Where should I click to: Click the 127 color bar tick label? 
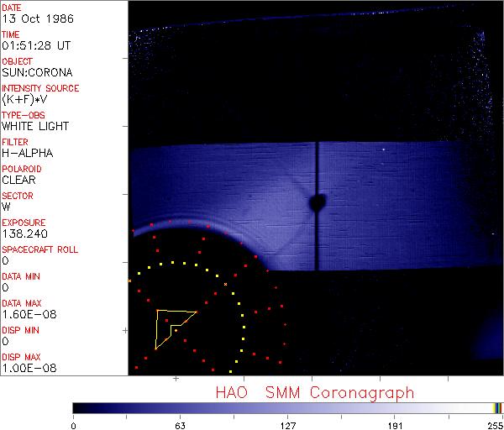287,424
